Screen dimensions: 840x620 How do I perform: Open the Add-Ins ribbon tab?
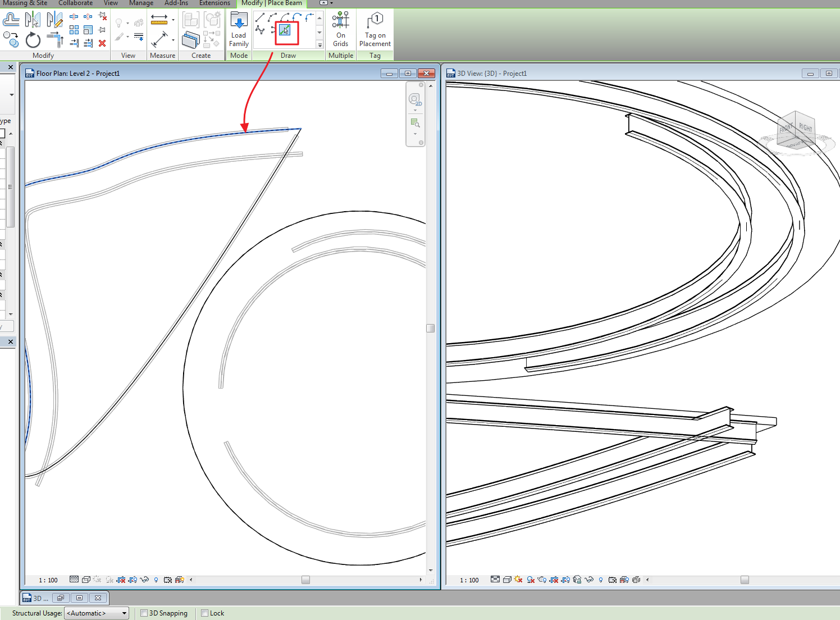point(176,3)
